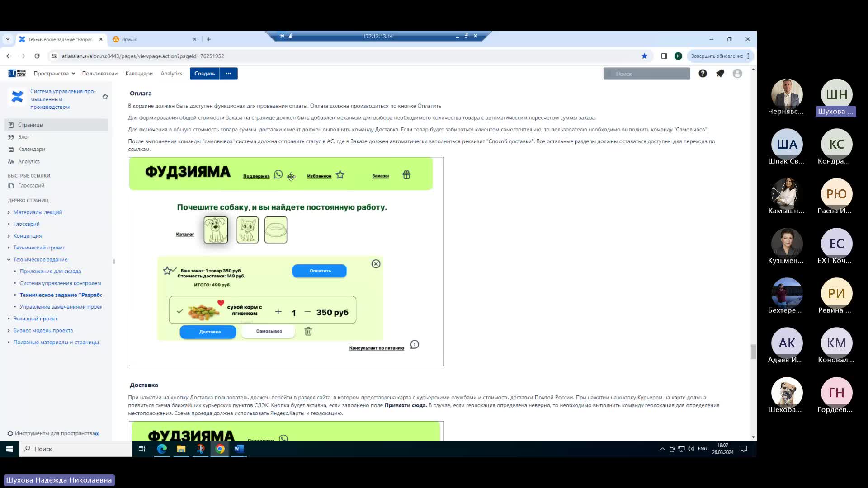Image resolution: width=868 pixels, height=488 pixels.
Task: Click the browser back arrow
Action: [9, 56]
